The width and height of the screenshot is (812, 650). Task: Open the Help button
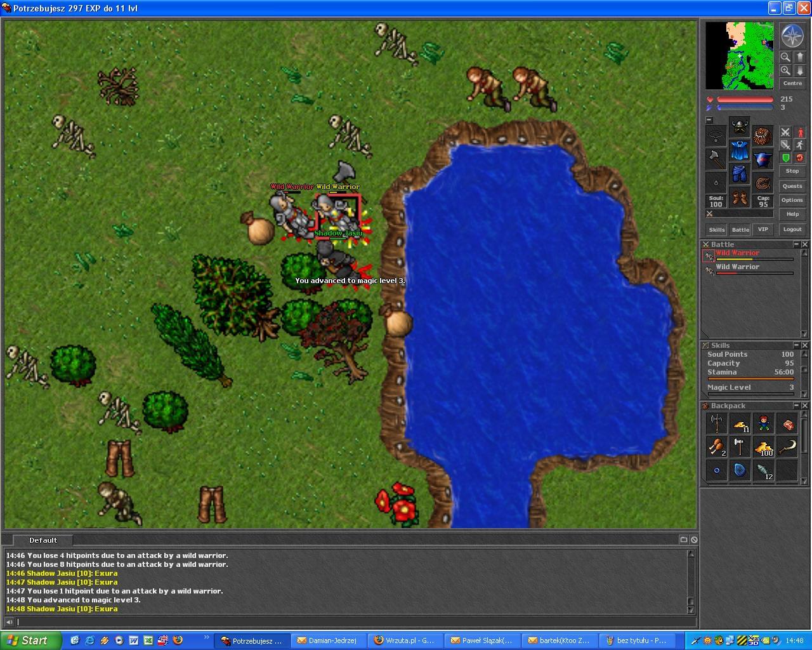(792, 214)
